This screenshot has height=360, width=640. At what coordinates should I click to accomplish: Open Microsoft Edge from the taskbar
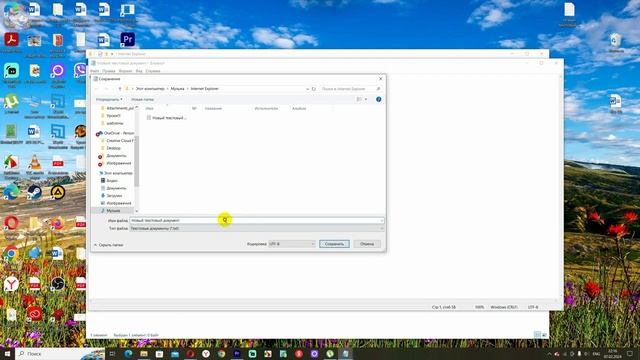(x=129, y=353)
